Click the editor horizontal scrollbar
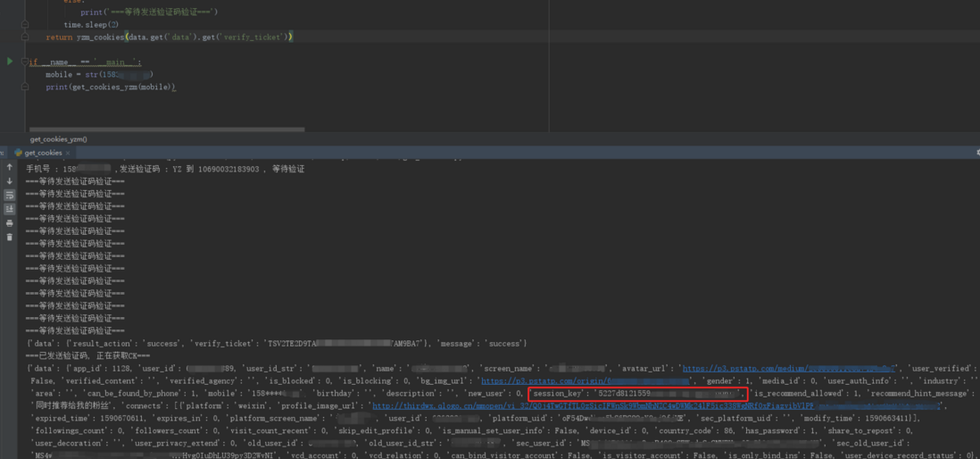 pos(165,129)
